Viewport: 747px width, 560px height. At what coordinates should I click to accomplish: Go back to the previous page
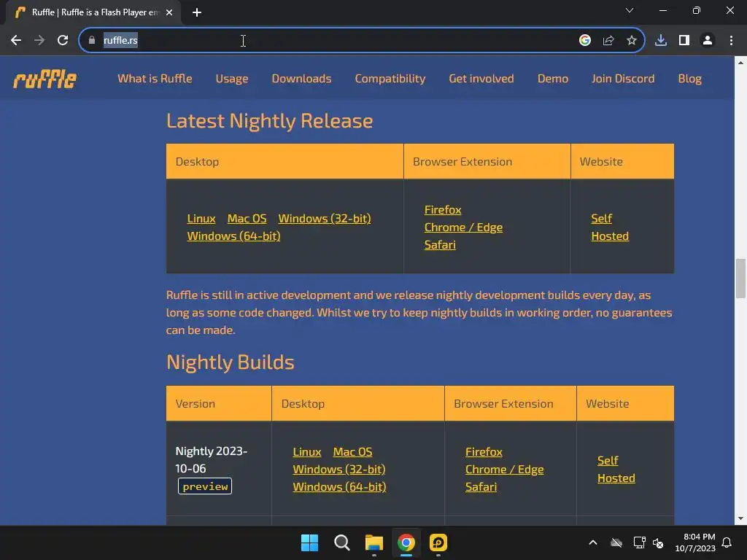coord(16,41)
